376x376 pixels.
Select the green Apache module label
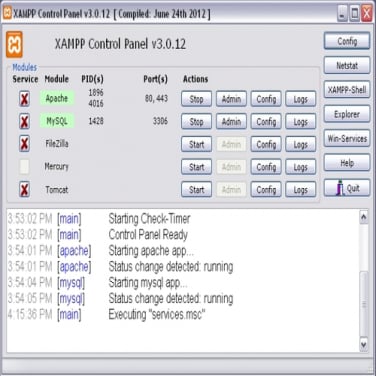pyautogui.click(x=57, y=98)
